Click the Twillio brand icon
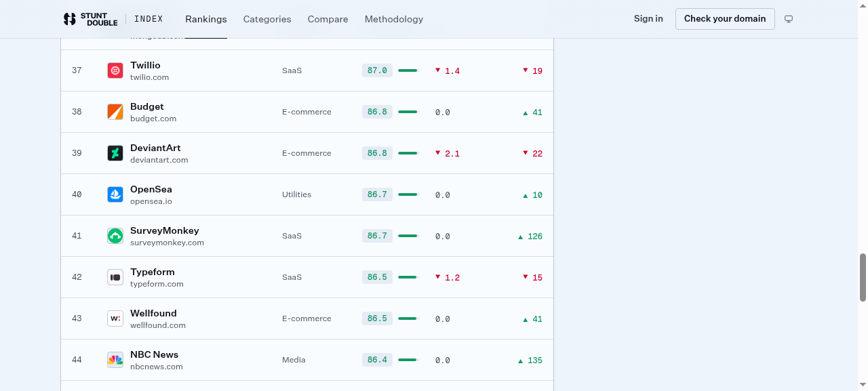This screenshot has width=868, height=391. tap(115, 70)
